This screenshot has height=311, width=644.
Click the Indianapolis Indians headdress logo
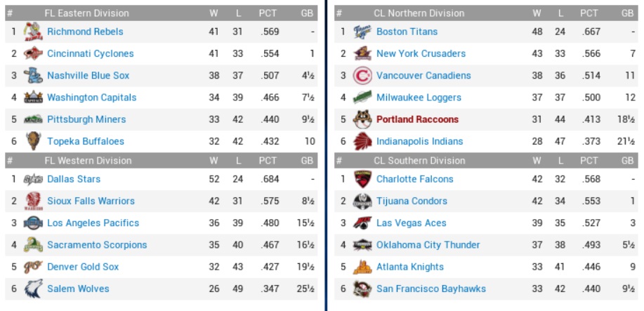click(362, 141)
